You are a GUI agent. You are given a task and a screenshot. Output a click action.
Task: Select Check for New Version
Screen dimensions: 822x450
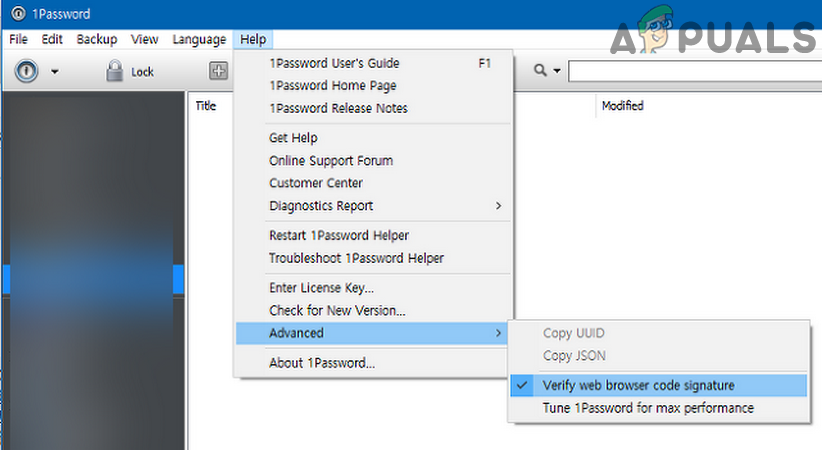pos(337,311)
